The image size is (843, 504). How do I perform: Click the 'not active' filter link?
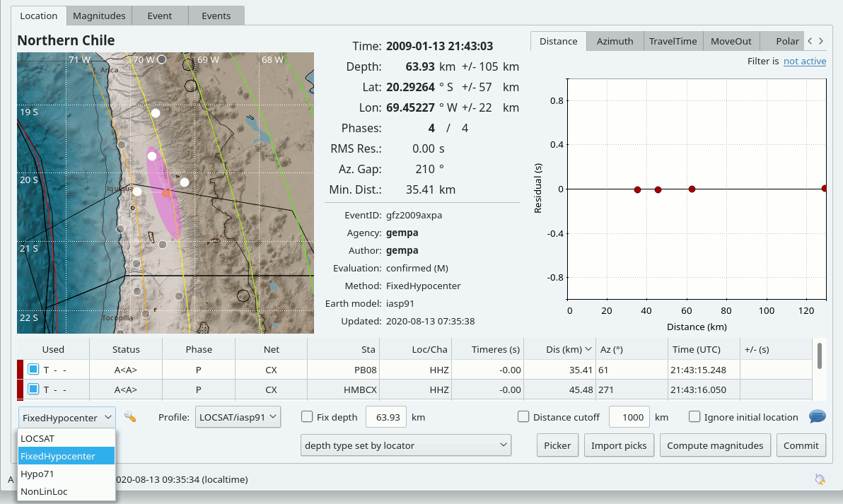coord(805,61)
